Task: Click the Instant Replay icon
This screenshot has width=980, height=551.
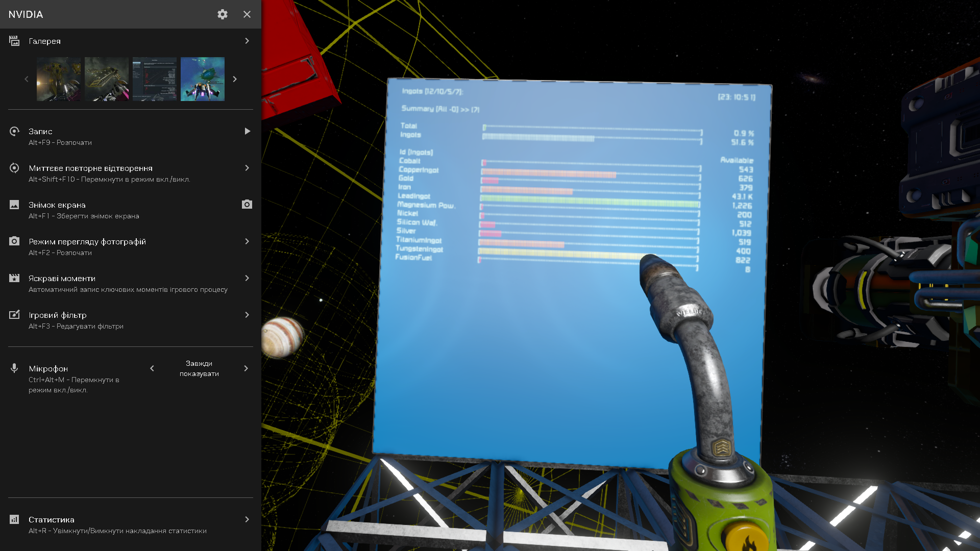Action: click(14, 168)
